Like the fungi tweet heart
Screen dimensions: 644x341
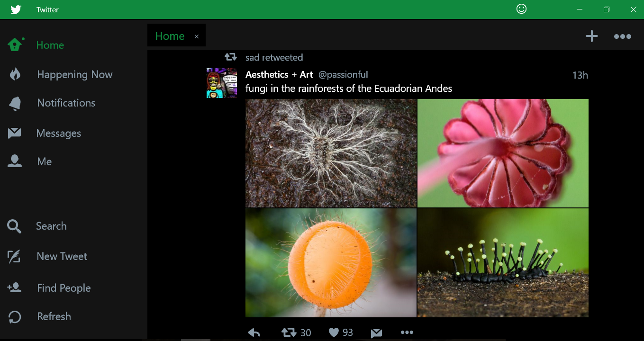pyautogui.click(x=334, y=333)
